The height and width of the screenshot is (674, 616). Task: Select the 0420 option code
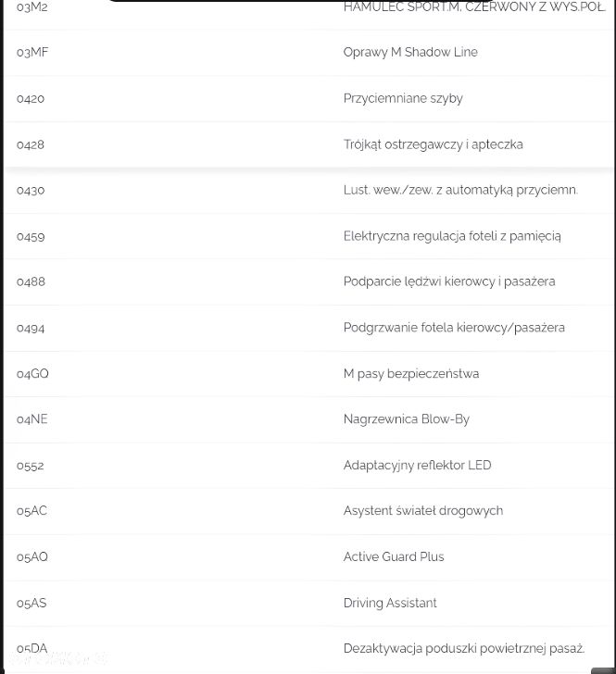(x=31, y=99)
